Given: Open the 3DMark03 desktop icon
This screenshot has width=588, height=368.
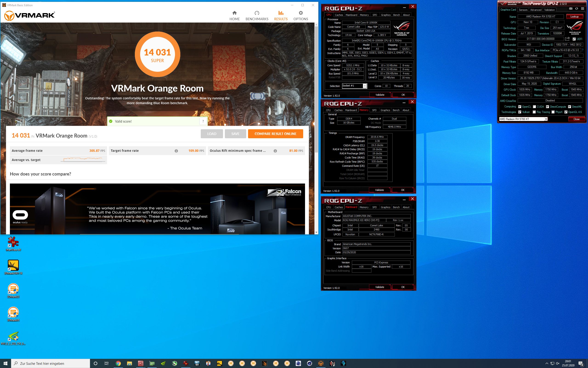Looking at the screenshot, I should [x=13, y=290].
